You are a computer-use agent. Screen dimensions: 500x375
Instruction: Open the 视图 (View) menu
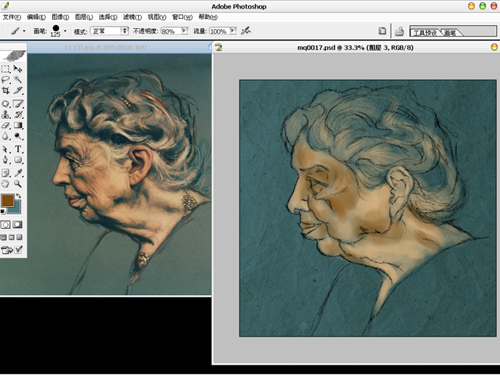click(x=157, y=17)
